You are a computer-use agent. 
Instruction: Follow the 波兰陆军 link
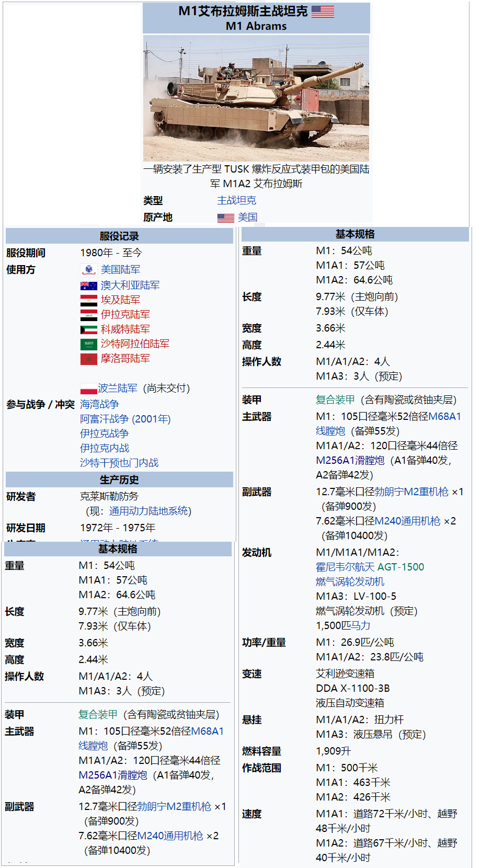pos(118,388)
